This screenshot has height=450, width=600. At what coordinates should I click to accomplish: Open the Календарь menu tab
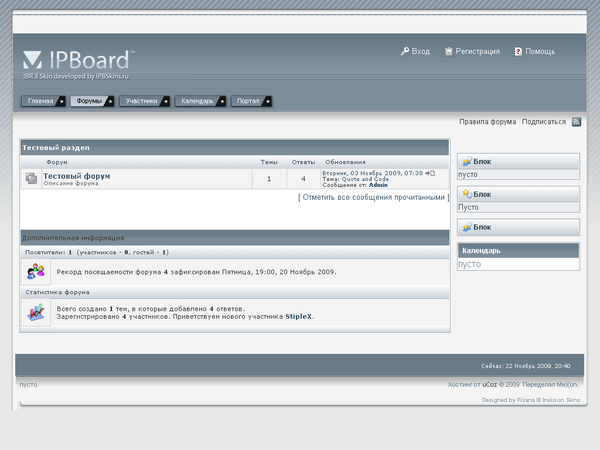[200, 101]
